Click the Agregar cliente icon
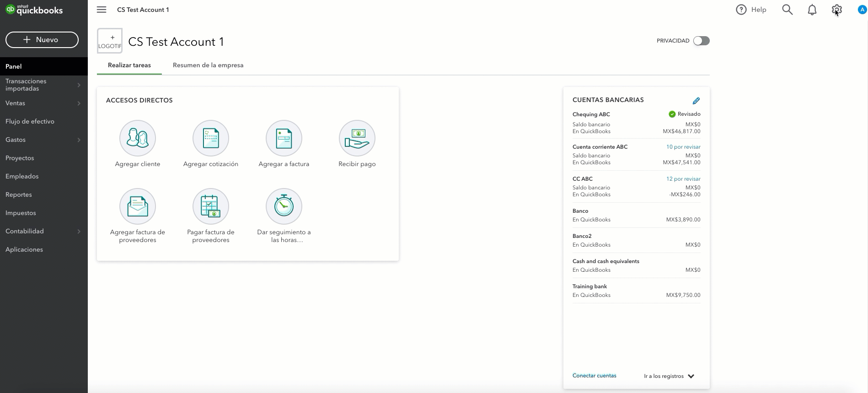This screenshot has height=393, width=868. click(138, 138)
